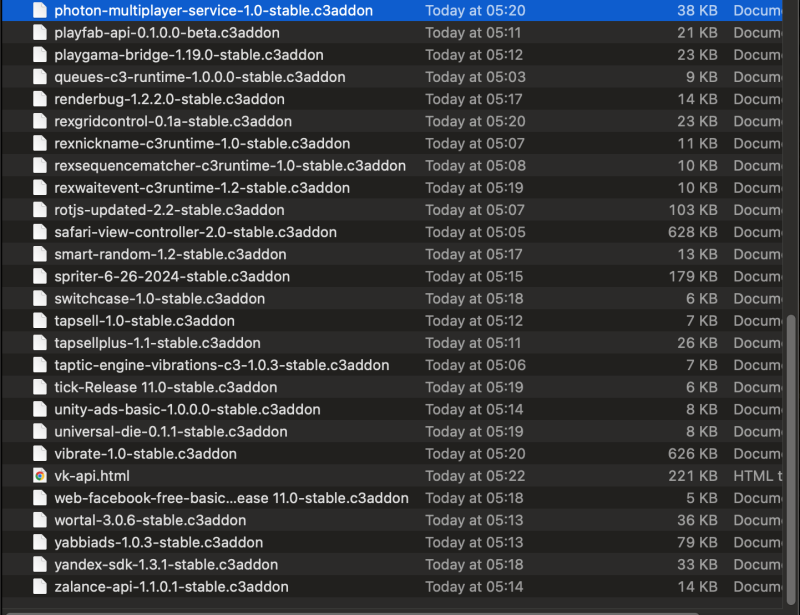Select file name zalance-api-1.1.0.1-stable.c3addon
The height and width of the screenshot is (615, 800).
point(171,587)
